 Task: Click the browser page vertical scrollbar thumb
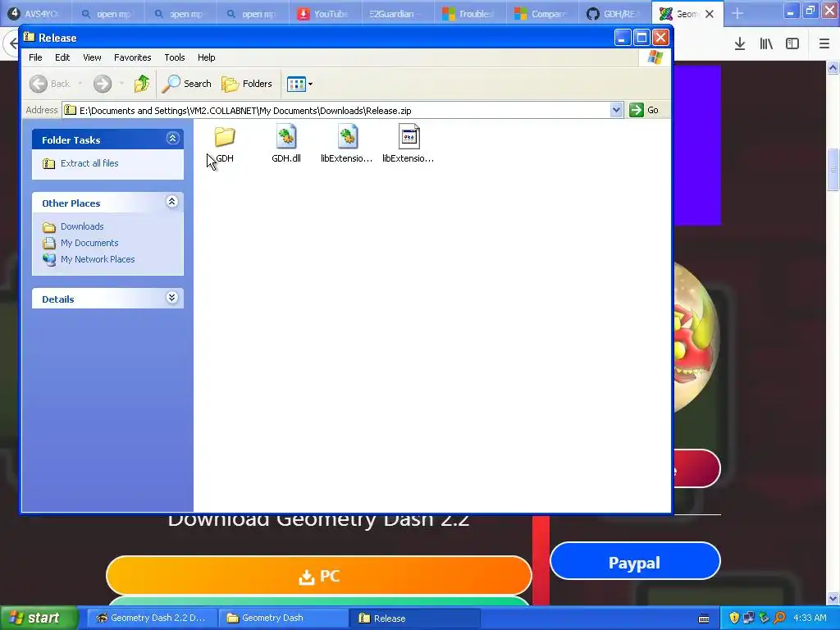coord(833,169)
